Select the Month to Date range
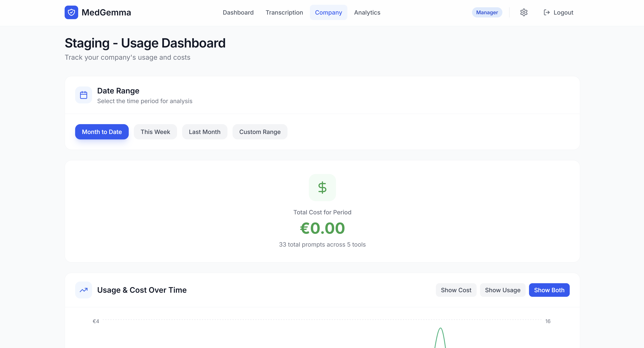The height and width of the screenshot is (348, 644). pyautogui.click(x=101, y=132)
